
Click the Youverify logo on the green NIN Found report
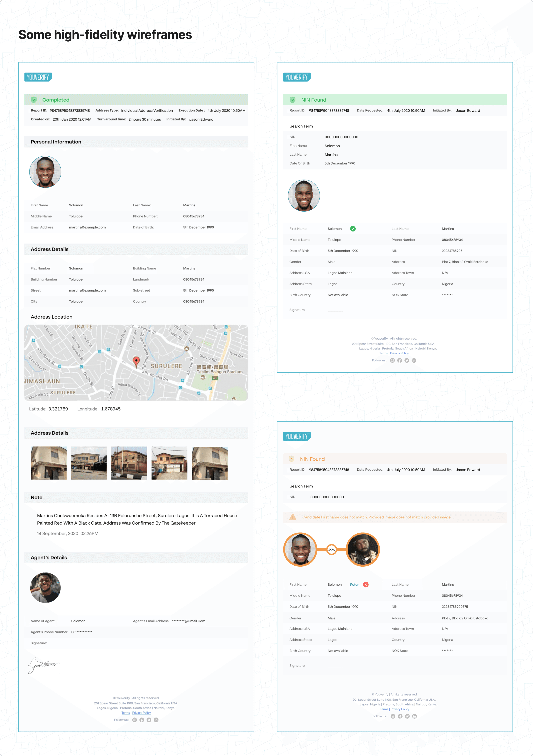[x=297, y=77]
